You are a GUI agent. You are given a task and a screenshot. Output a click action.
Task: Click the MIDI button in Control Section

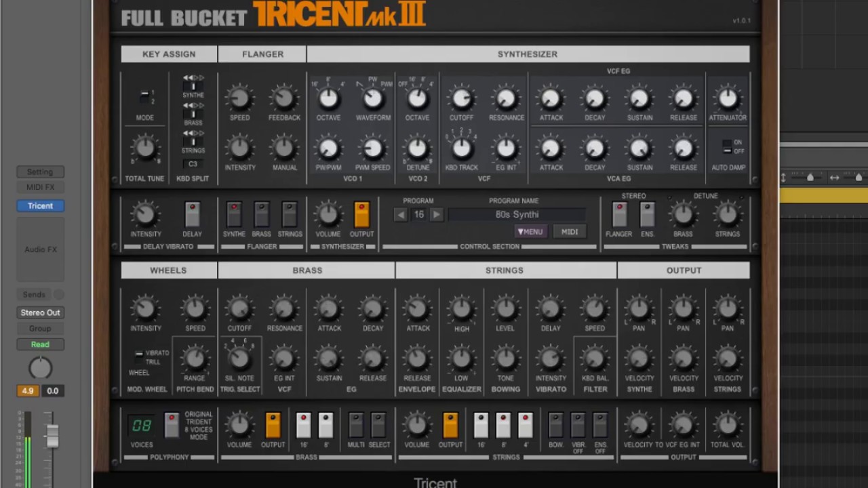tap(570, 232)
